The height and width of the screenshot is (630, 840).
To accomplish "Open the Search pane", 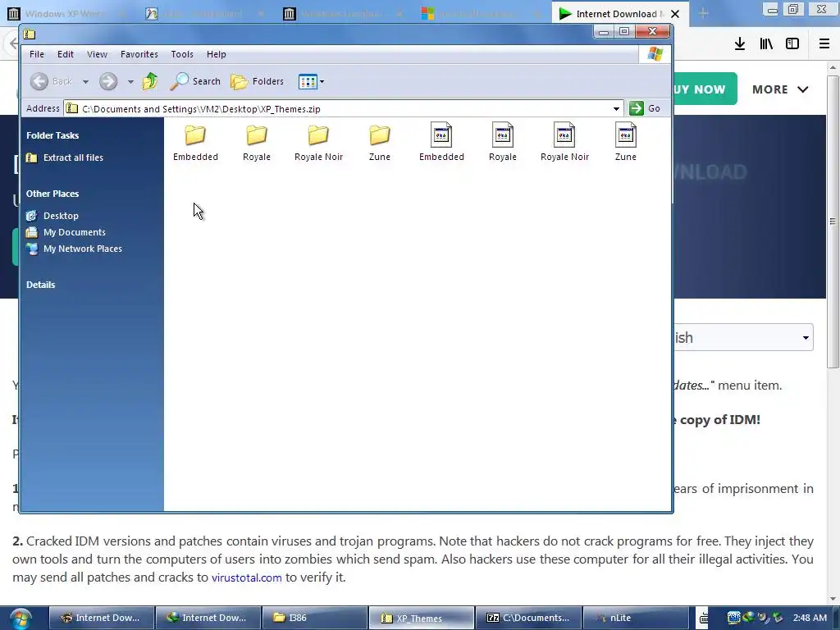I will 195,81.
